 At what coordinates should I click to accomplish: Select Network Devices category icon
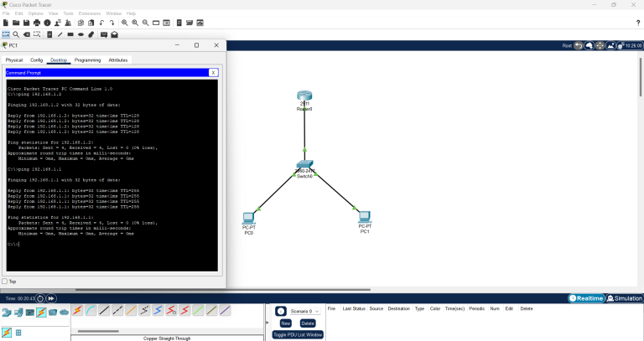(x=6, y=313)
